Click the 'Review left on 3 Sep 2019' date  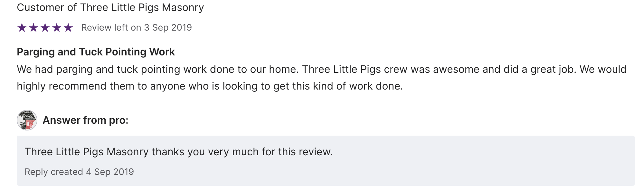tap(136, 28)
